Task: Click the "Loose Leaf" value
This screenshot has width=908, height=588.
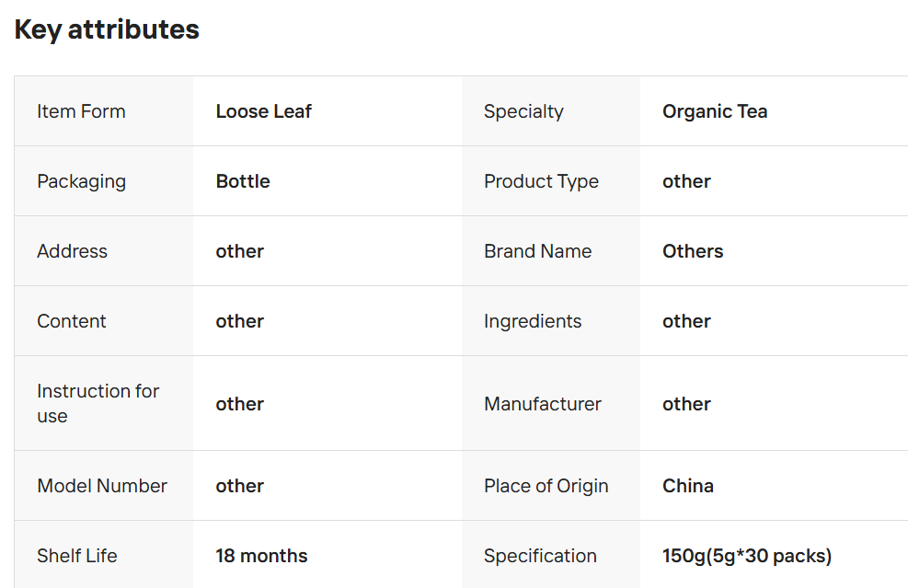Action: pos(264,111)
